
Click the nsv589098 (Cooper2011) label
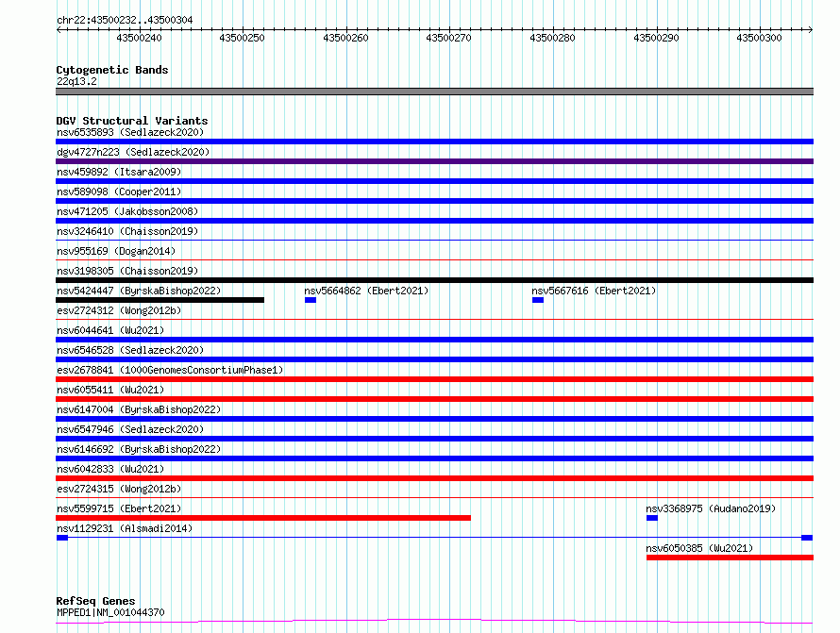[x=119, y=192]
